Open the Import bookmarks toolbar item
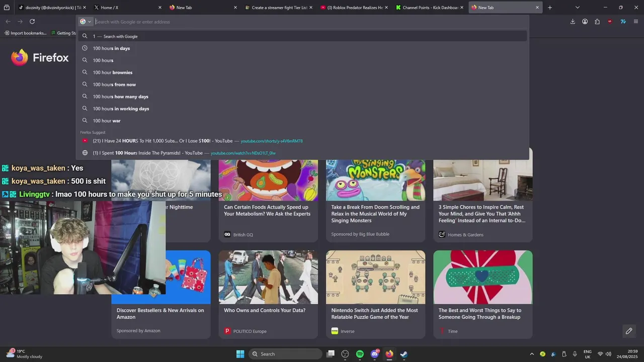The width and height of the screenshot is (644, 362). click(25, 33)
